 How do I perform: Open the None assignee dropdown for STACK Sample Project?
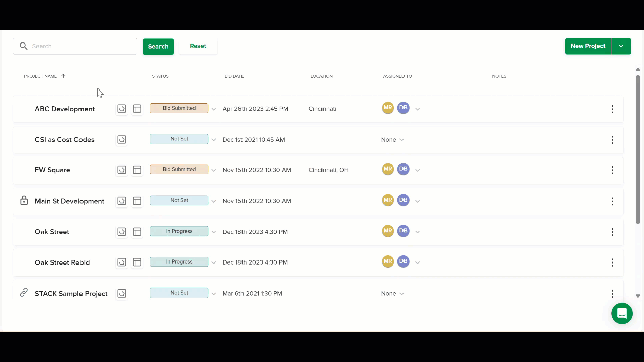click(x=392, y=293)
